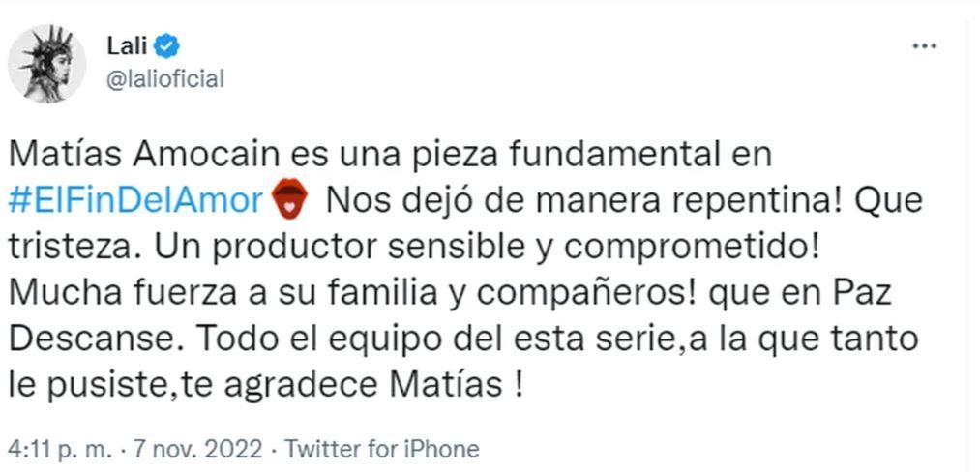Open the @lalioficial handle link

click(x=163, y=78)
